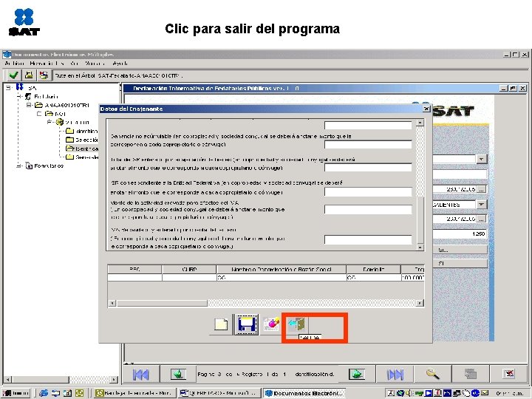532x399 pixels.
Task: Click the magnifying glass search icon
Action: (432, 374)
